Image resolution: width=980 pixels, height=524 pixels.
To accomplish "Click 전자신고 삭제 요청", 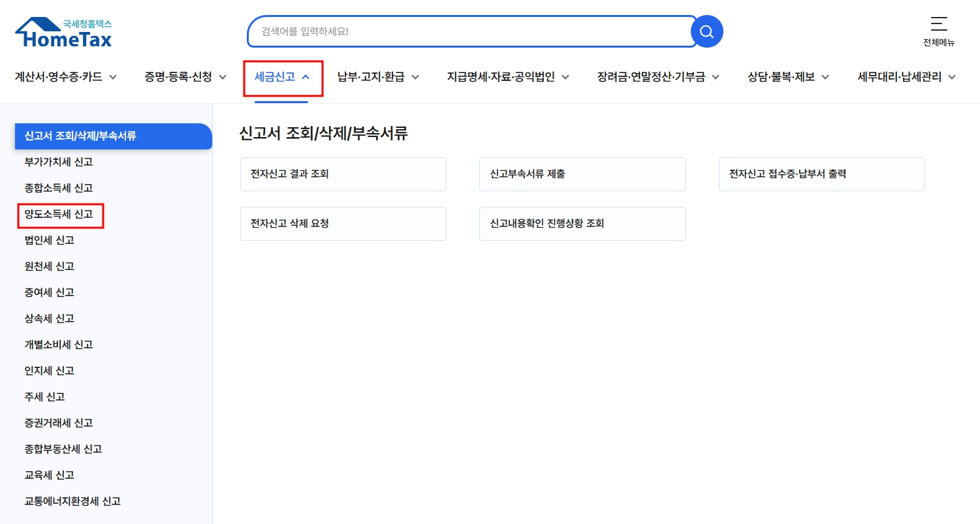I will [343, 223].
